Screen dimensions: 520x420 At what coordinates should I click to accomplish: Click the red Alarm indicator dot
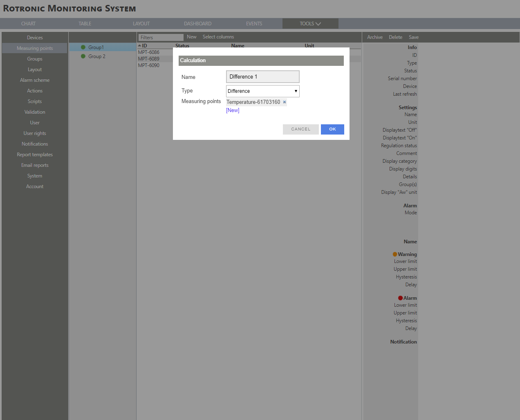click(x=400, y=298)
